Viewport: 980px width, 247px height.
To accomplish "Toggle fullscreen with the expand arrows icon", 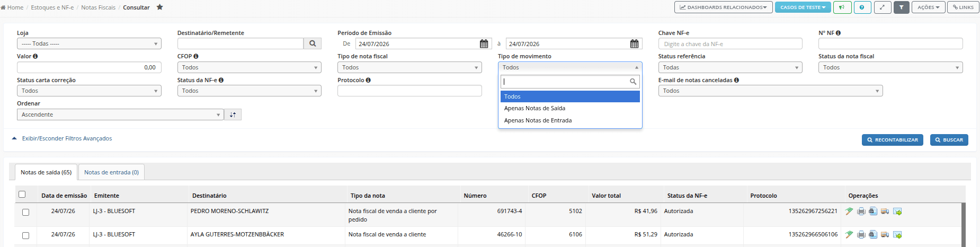I will 882,7.
